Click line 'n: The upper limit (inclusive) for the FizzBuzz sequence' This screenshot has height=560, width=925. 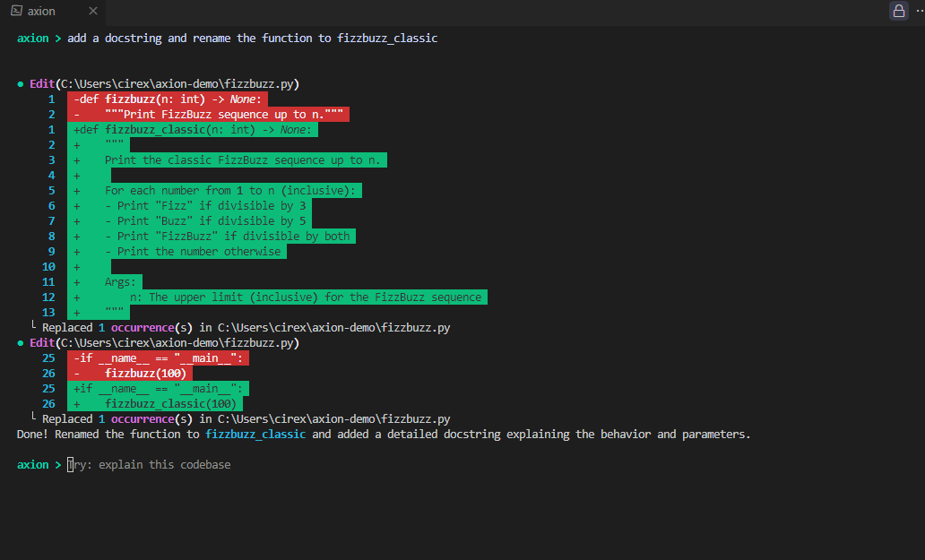(277, 297)
